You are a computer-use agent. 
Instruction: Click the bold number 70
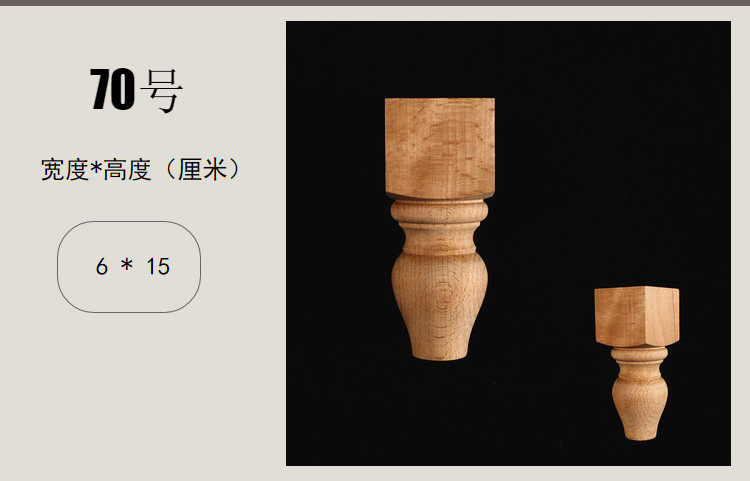point(112,89)
